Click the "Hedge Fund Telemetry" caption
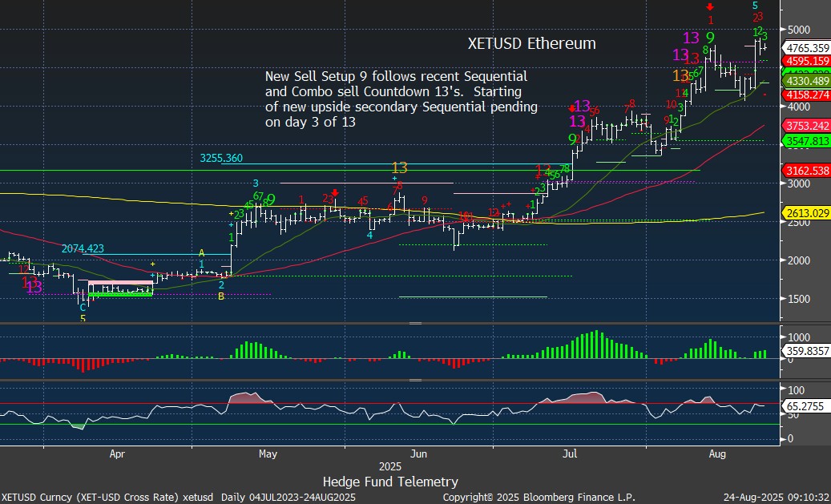The width and height of the screenshot is (831, 504). coord(390,482)
